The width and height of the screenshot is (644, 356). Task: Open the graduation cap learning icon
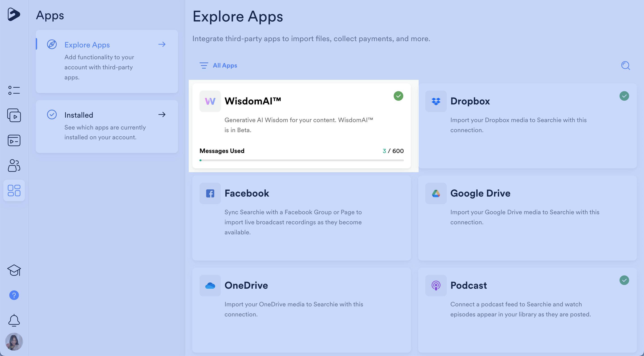coord(14,270)
